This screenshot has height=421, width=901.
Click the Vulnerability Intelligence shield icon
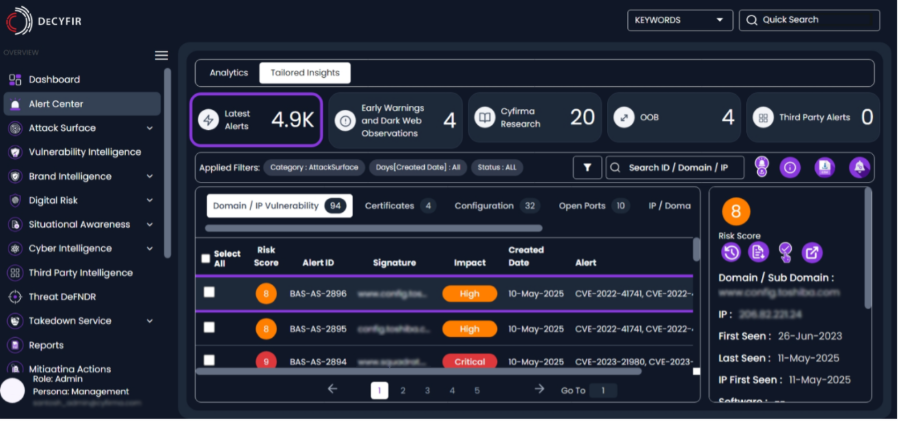pos(16,152)
